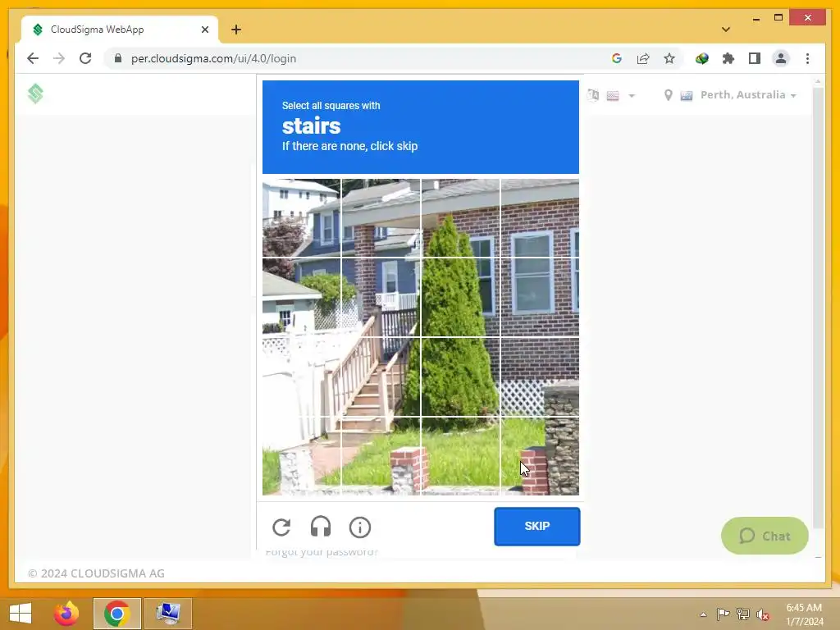Close the CloudSigma WebApp tab

coord(204,30)
